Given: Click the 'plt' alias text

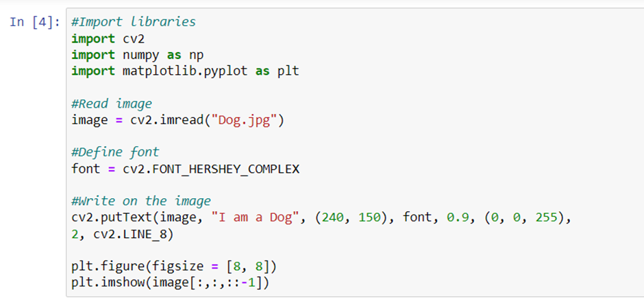Looking at the screenshot, I should click(288, 71).
